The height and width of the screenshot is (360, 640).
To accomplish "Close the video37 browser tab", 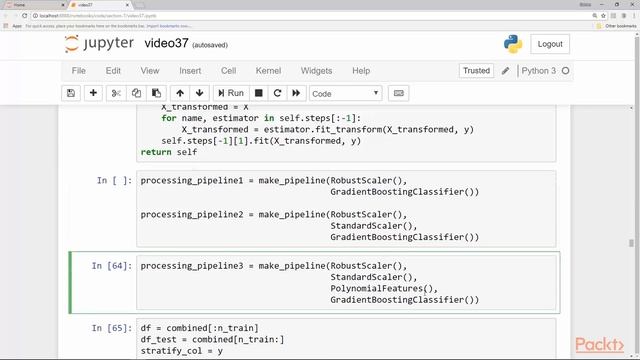I will point(127,5).
